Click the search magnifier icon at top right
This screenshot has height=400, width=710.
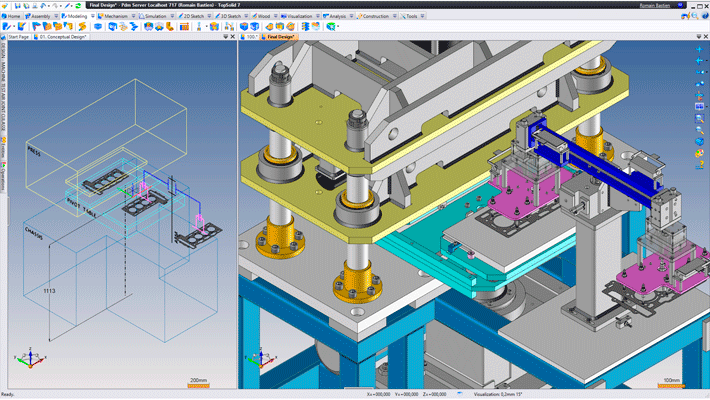[694, 16]
